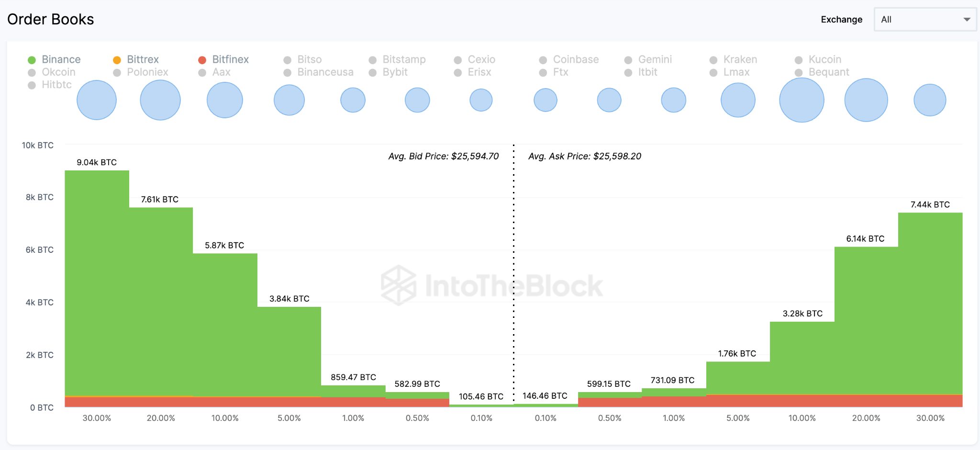
Task: Click the gray Poloniex legend dot
Action: [117, 73]
